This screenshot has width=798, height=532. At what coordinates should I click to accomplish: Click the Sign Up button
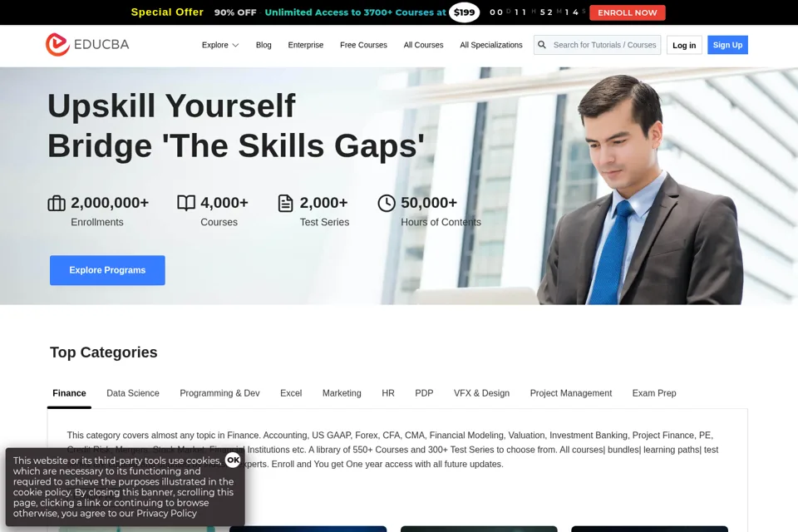[x=727, y=45]
